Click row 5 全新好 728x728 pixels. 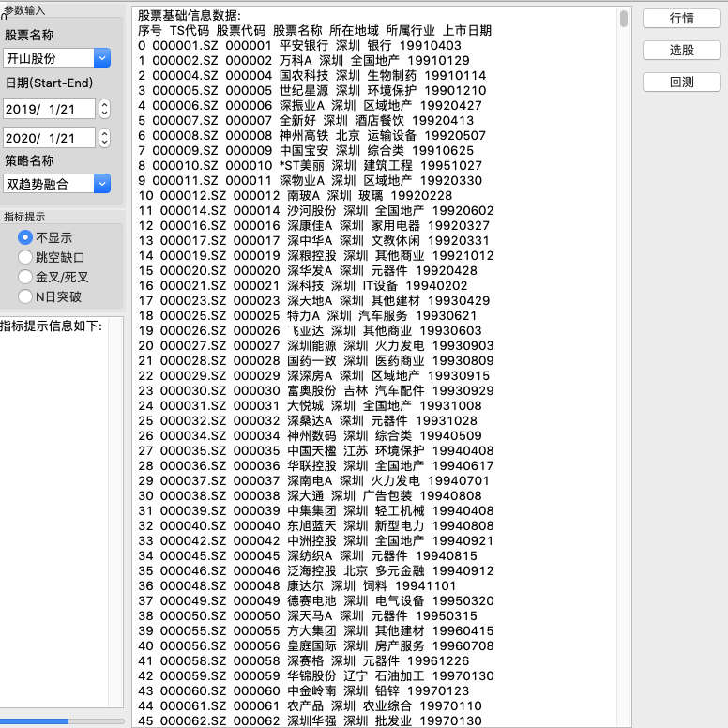306,120
